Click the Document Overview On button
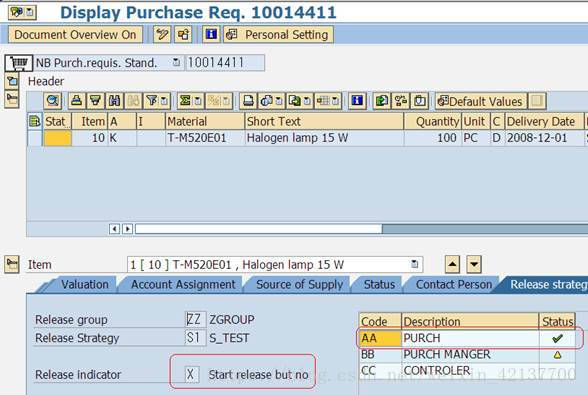 [75, 35]
